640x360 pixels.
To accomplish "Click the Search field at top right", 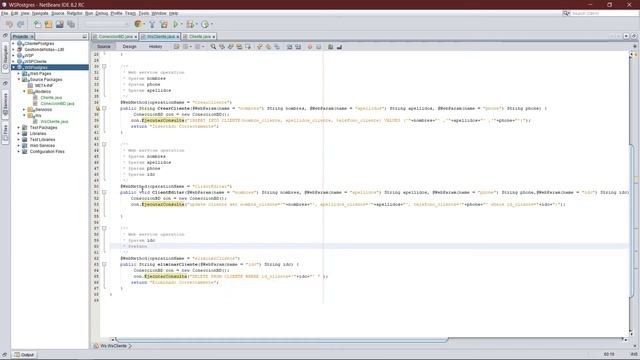I will (604, 13).
